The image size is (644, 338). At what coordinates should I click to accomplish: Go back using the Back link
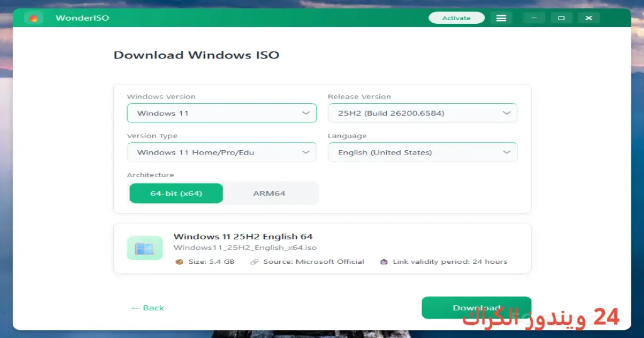[x=147, y=308]
